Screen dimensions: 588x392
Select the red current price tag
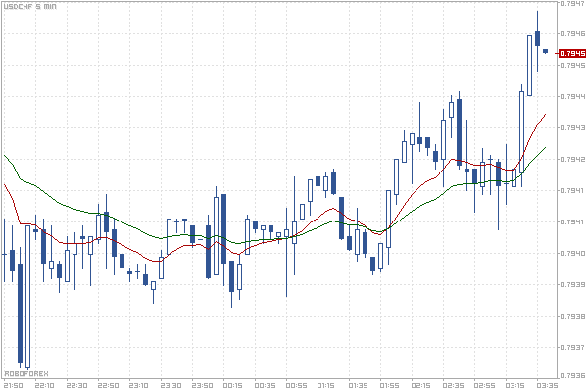[572, 54]
